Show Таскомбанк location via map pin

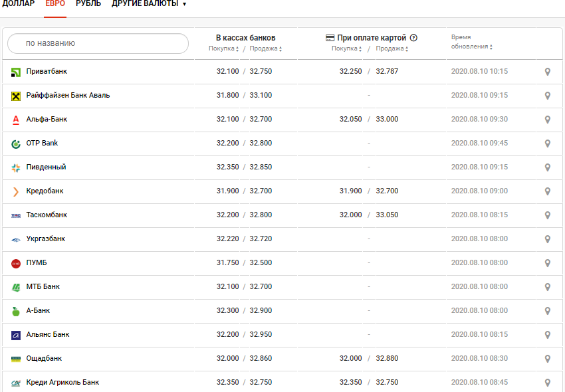click(547, 215)
